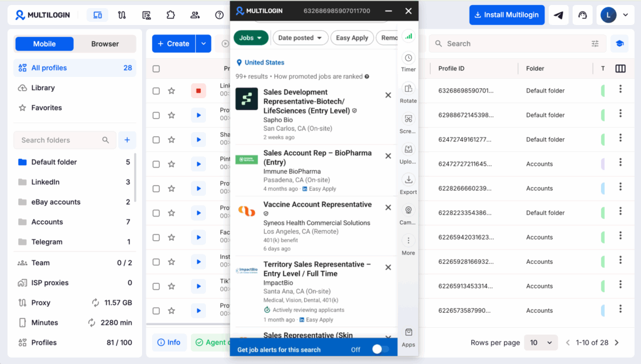The width and height of the screenshot is (641, 364).
Task: Check the checkbox for profile 62472749161277
Action: pos(156,139)
